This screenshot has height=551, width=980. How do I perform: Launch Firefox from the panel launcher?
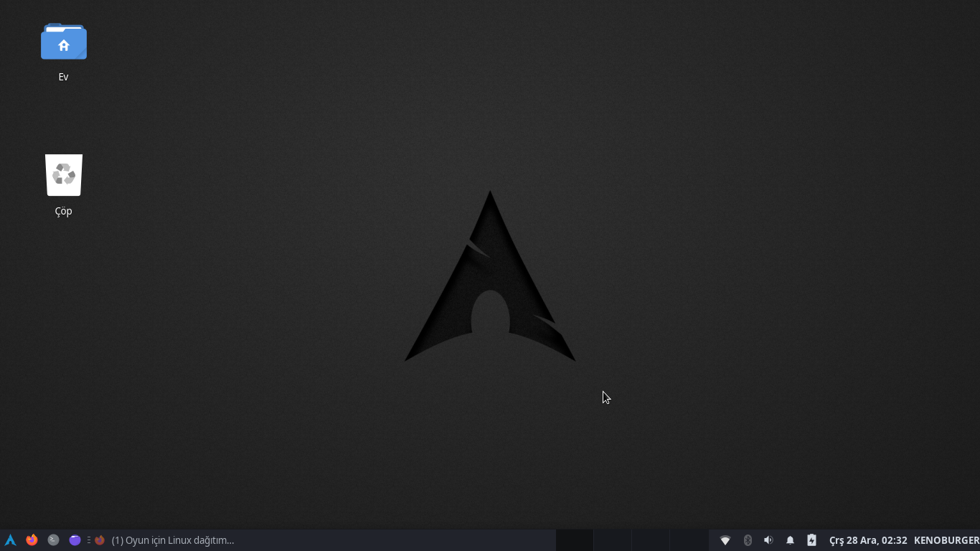click(32, 540)
